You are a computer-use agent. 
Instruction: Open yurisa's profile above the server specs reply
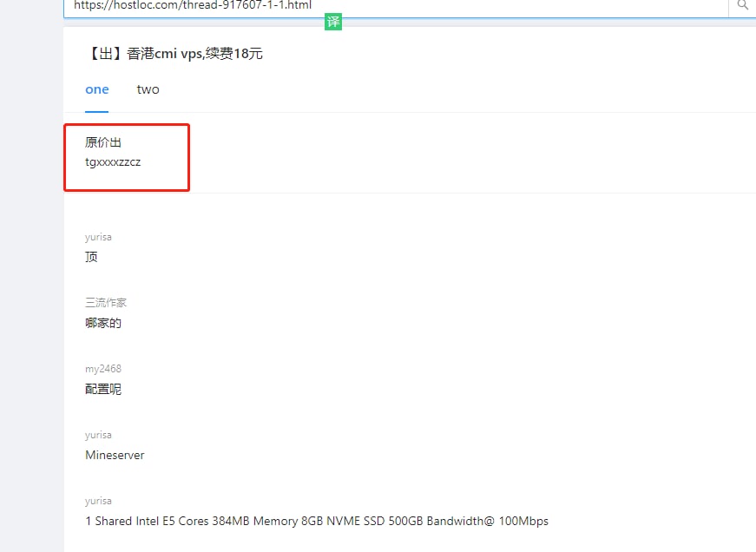98,501
